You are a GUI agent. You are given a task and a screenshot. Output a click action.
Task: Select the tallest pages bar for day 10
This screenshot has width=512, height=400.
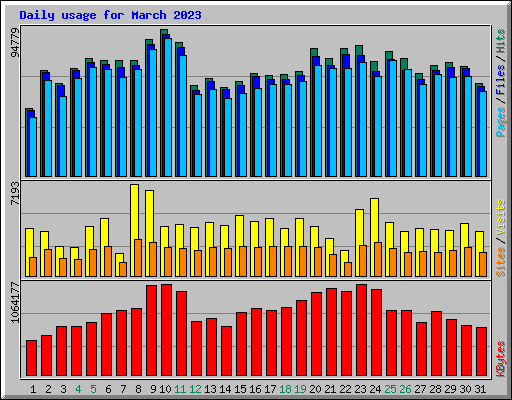pos(168,107)
